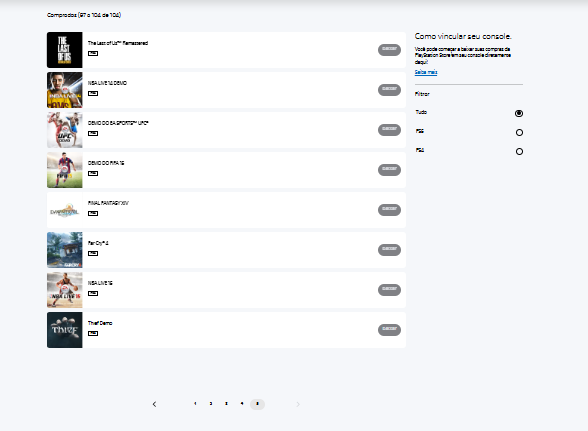Click the PS4 platform badge under The Last of Us Remastered
The image size is (588, 431).
point(93,53)
